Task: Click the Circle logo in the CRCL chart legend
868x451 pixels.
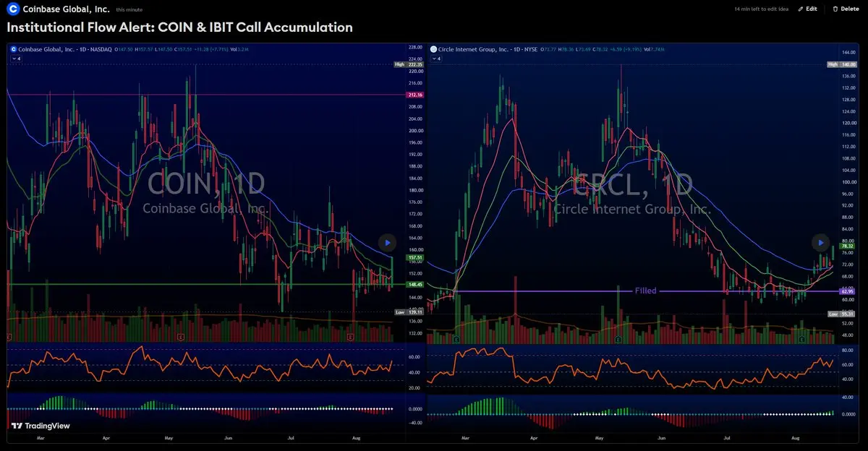Action: [433, 49]
